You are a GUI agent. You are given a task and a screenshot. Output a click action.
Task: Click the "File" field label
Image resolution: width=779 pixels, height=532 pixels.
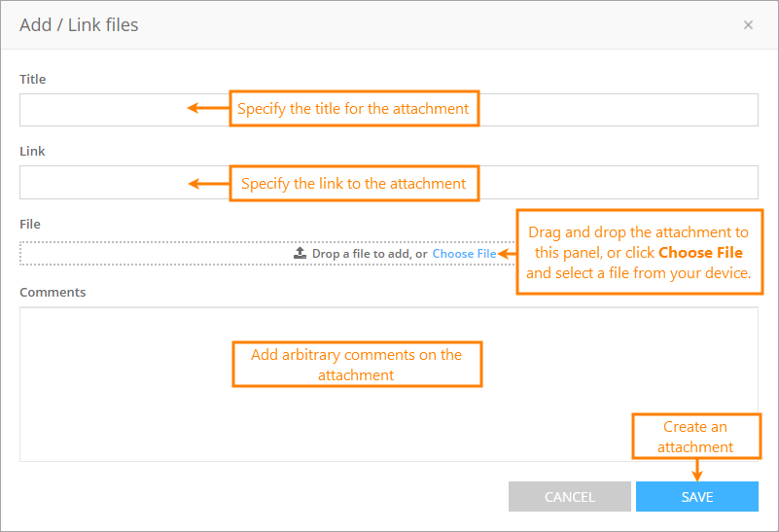(30, 224)
